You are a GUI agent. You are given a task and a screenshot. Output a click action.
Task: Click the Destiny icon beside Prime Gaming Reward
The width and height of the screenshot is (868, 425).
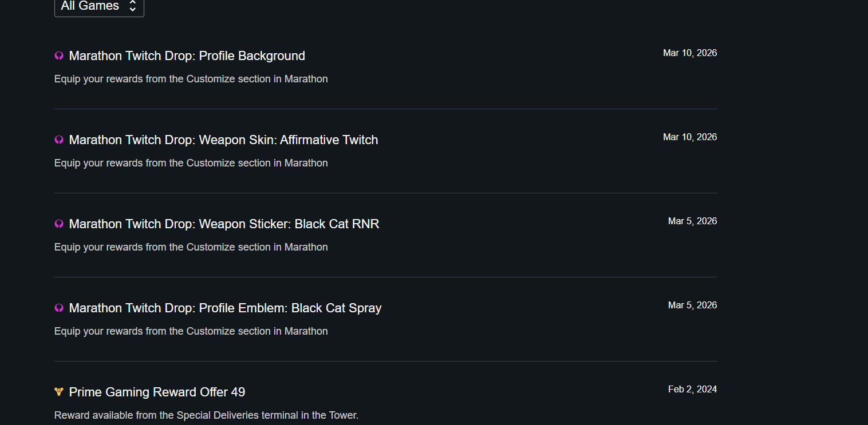59,392
